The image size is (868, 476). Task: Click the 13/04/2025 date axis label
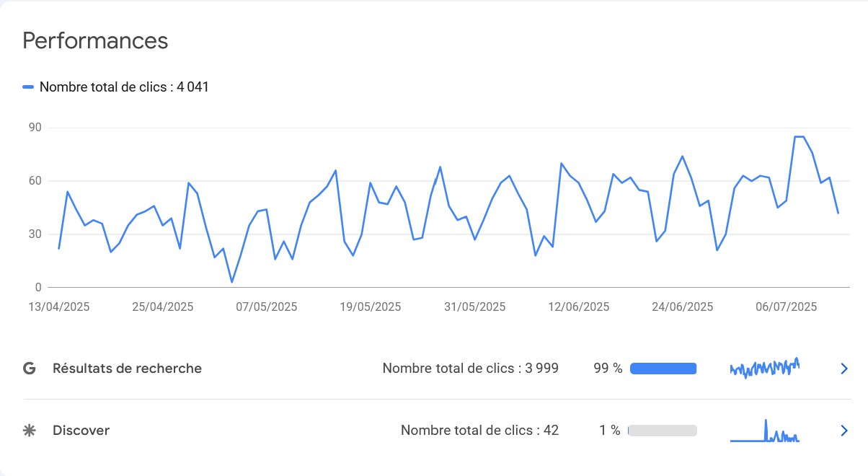coord(59,307)
